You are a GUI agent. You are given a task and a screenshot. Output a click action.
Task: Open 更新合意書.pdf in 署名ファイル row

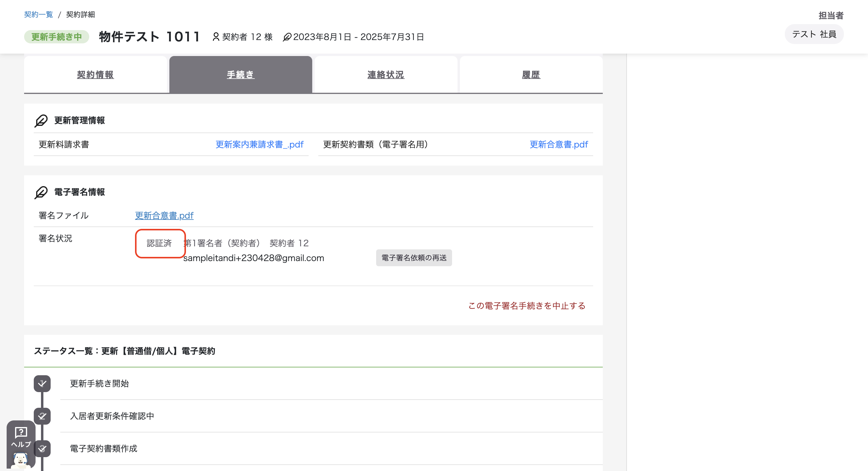[x=164, y=215]
